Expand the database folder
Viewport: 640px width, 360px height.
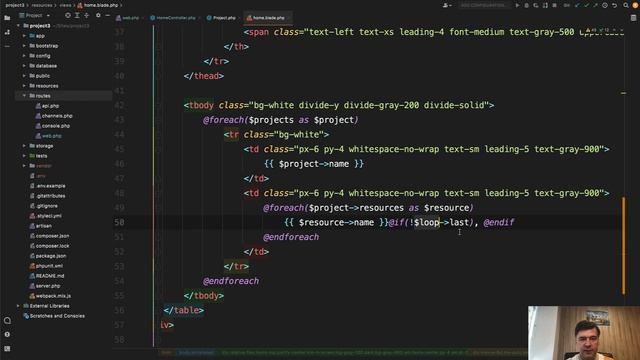pyautogui.click(x=24, y=66)
